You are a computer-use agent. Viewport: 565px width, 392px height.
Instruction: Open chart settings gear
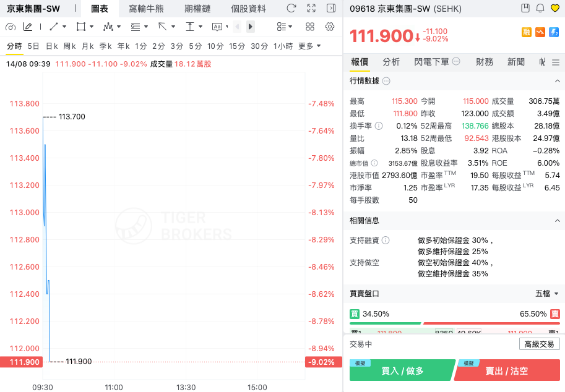330,27
